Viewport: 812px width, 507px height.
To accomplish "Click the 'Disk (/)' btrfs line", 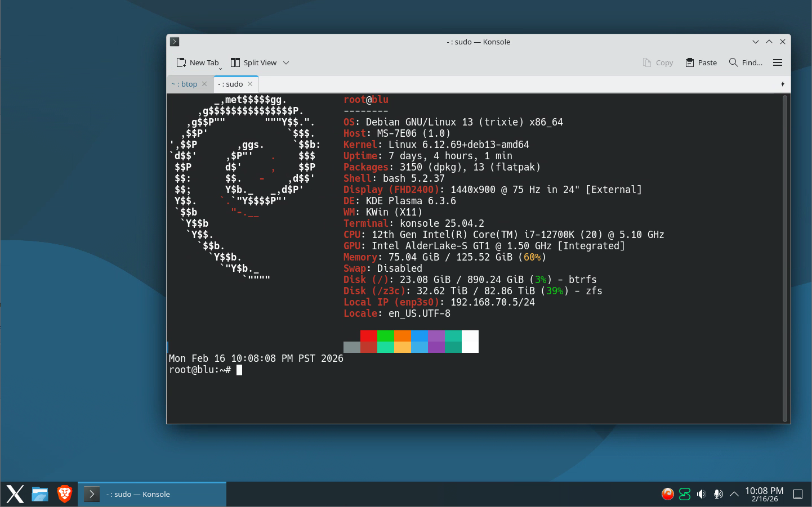I will point(470,280).
